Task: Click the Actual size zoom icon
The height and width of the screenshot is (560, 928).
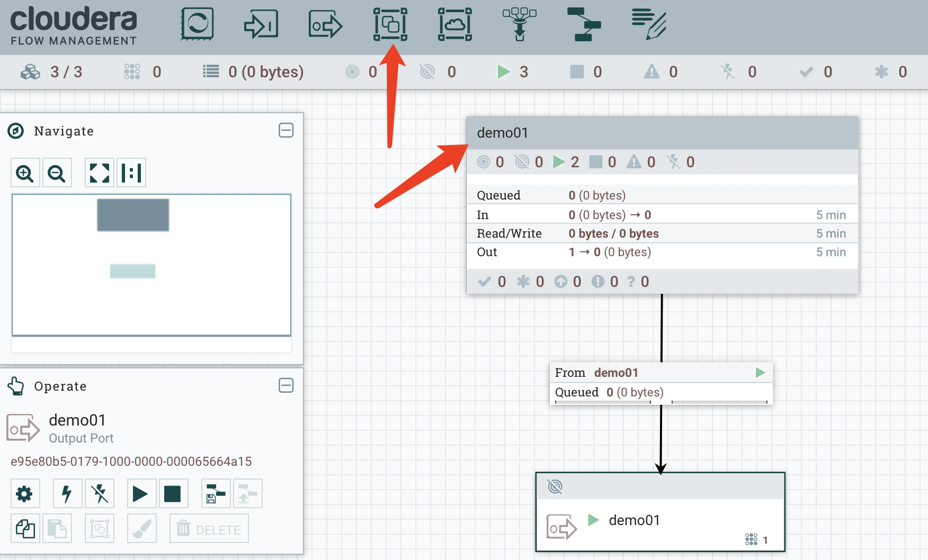Action: point(131,173)
